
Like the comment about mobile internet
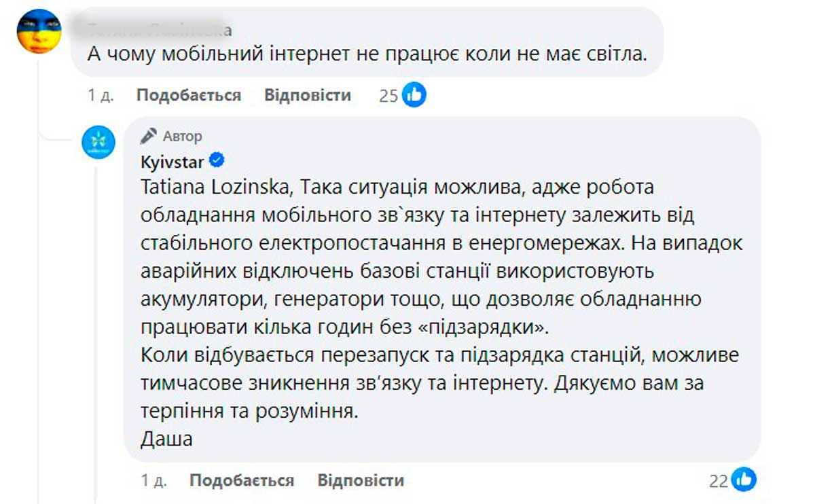point(188,95)
